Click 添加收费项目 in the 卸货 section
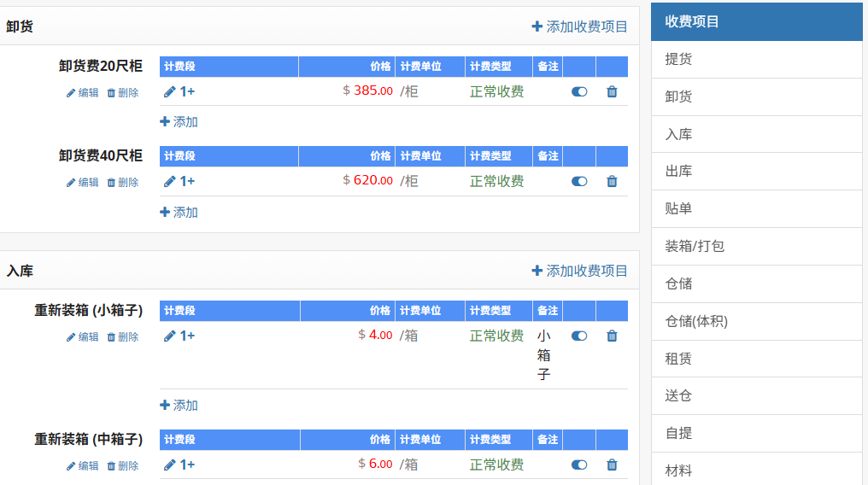This screenshot has height=485, width=868. [579, 26]
